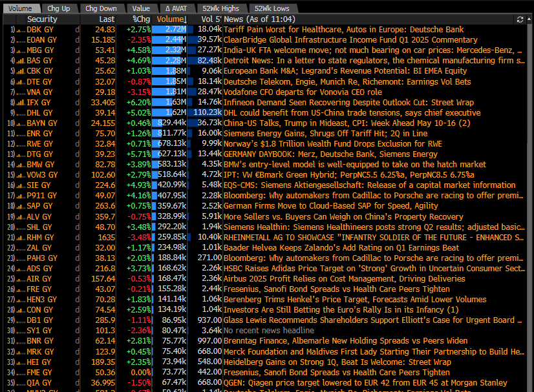The height and width of the screenshot is (392, 534).
Task: Open mini chart icon for BAS GY
Action: (21, 61)
